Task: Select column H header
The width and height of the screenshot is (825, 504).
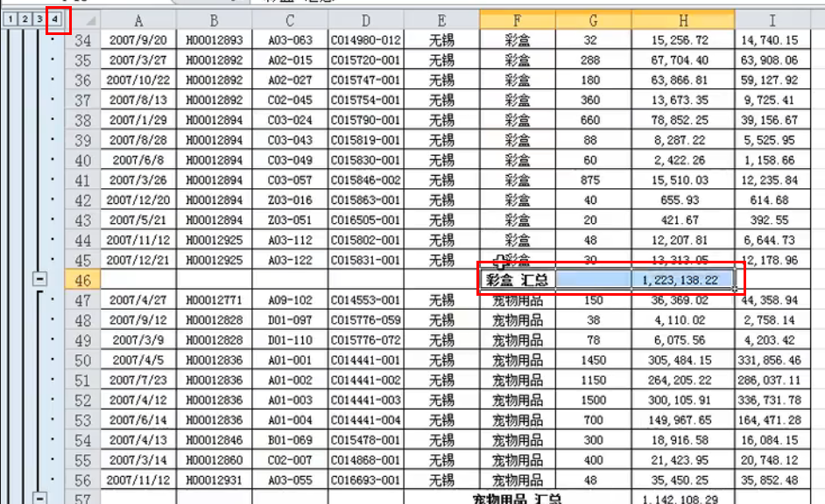Action: coord(682,19)
